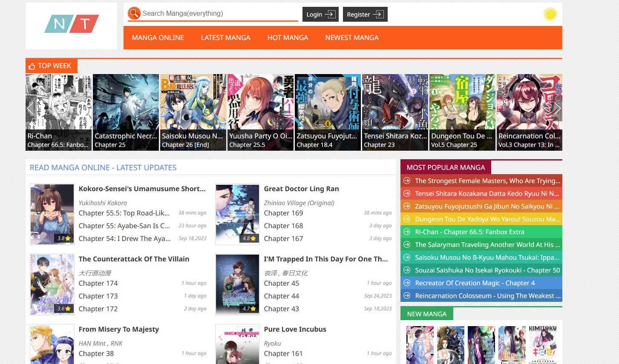Open I'M Trapped In This Day title
This screenshot has width=619, height=364.
pos(325,259)
